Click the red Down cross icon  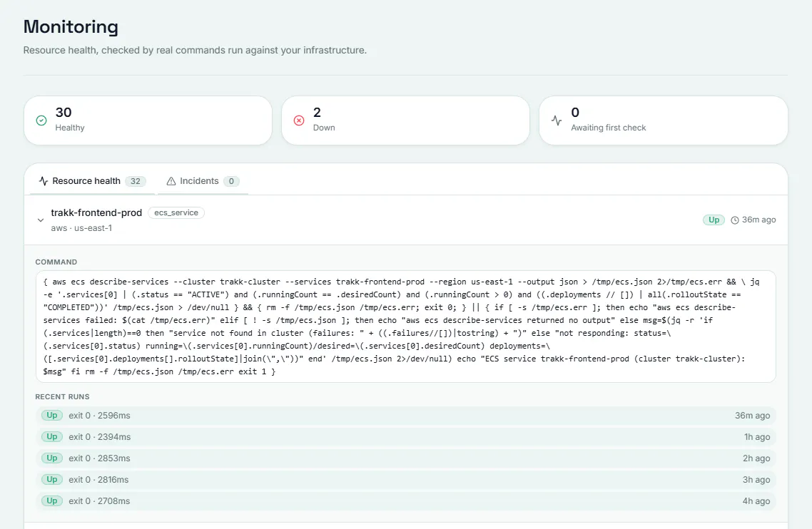coord(299,120)
